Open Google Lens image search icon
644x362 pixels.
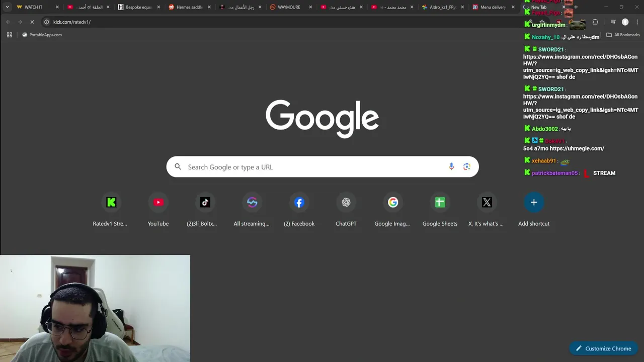(467, 166)
